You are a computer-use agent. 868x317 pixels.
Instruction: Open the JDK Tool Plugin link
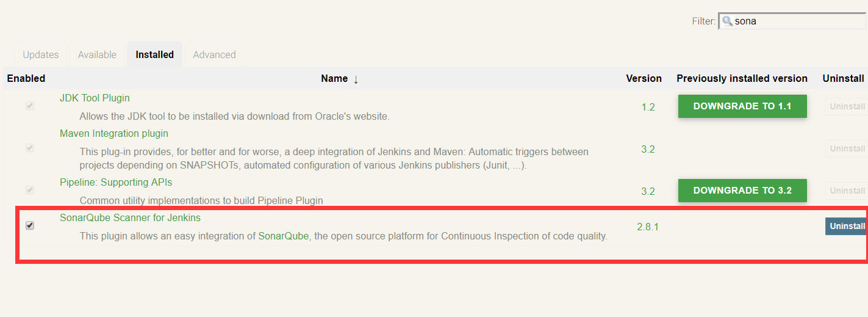(x=95, y=98)
